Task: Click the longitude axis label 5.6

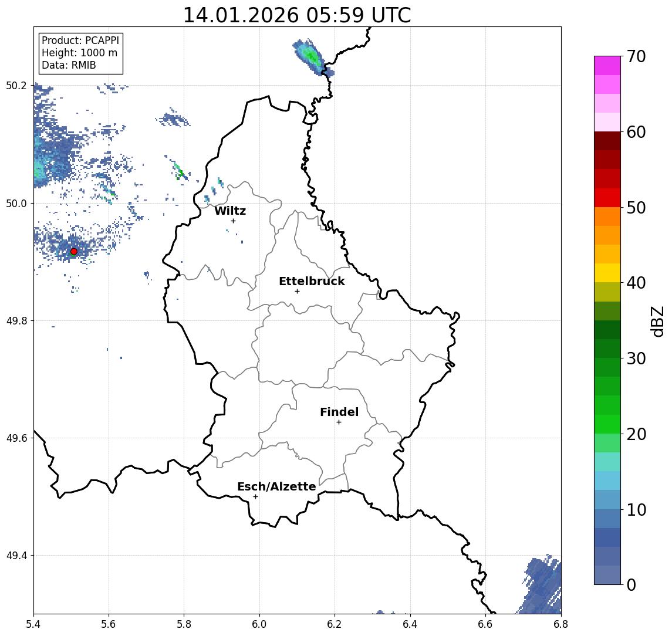Action: point(109,624)
